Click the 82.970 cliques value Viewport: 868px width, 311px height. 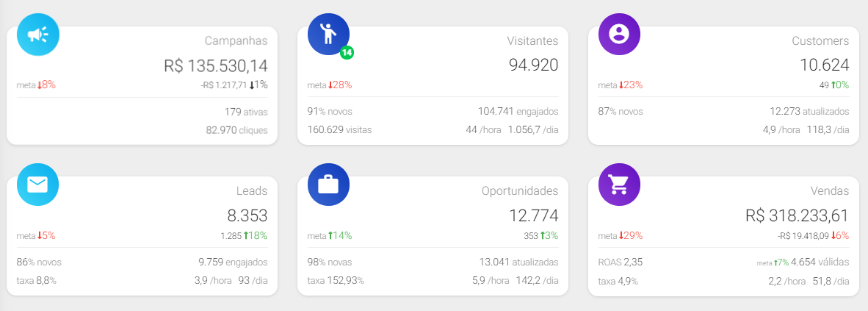tap(236, 130)
